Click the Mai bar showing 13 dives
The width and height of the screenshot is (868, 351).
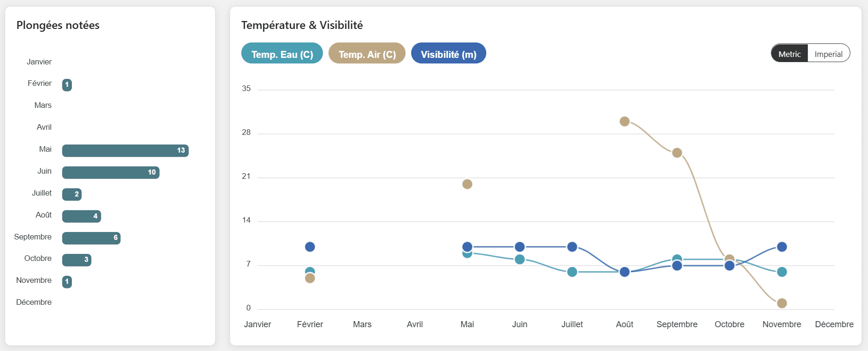point(125,150)
